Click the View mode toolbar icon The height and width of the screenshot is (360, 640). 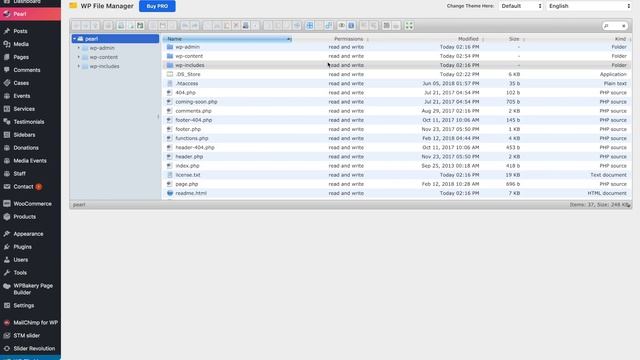[x=386, y=25]
